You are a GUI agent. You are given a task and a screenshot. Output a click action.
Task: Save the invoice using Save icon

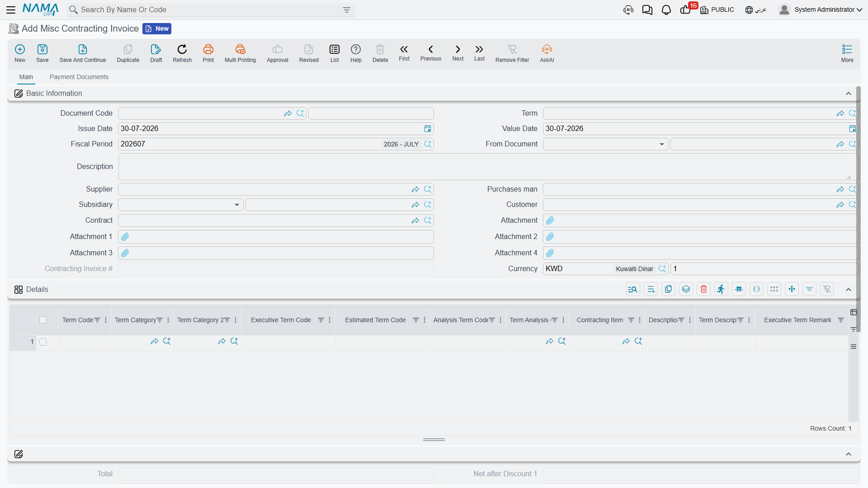click(x=42, y=53)
